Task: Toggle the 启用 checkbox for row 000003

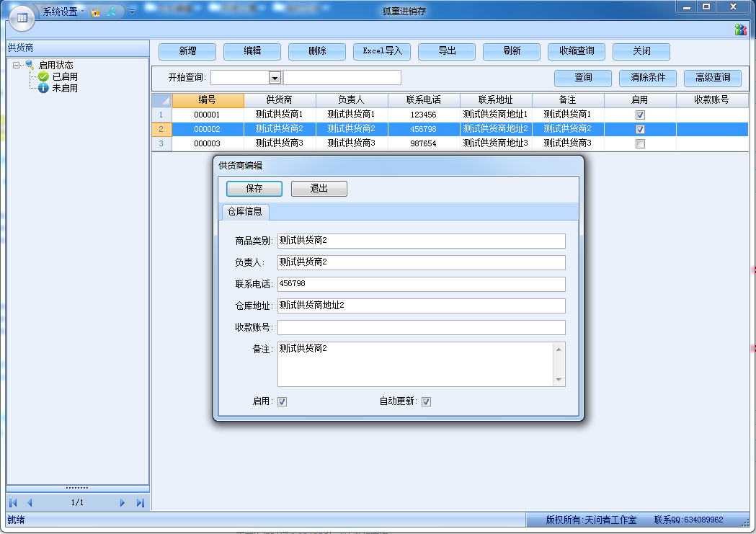Action: click(640, 144)
